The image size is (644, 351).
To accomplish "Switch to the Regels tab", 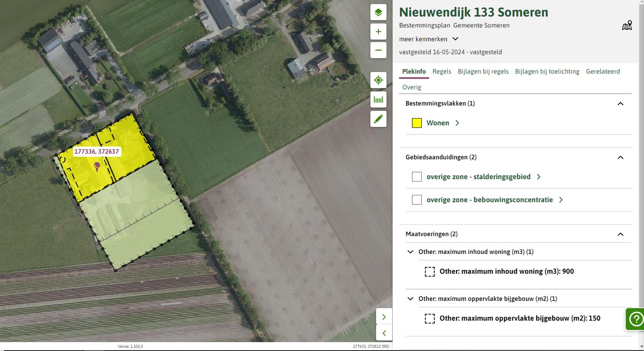I will click(x=441, y=71).
